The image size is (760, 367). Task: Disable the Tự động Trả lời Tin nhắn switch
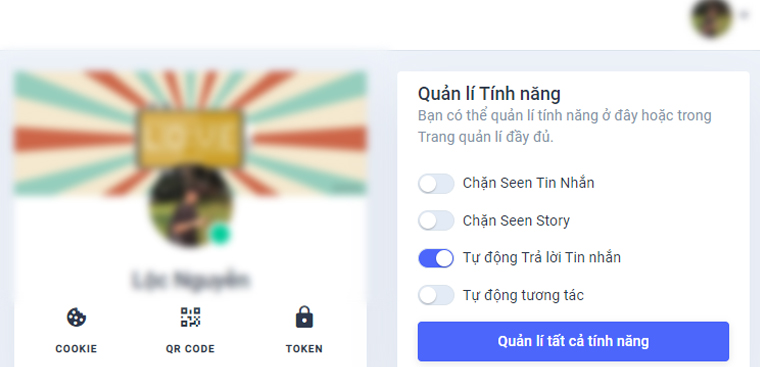(436, 258)
